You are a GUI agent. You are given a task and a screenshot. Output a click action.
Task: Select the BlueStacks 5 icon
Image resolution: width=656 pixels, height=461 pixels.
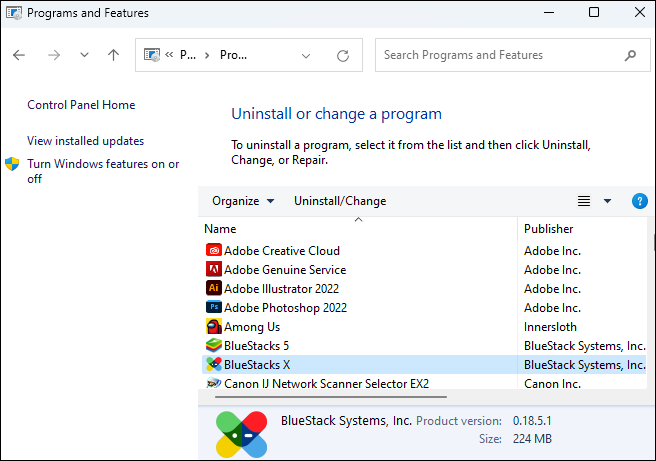tap(214, 346)
